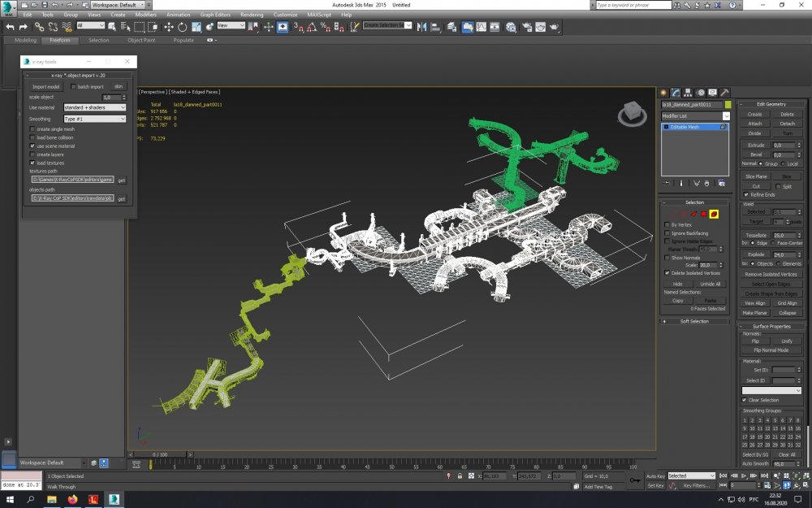Click the Undo arrow icon
Image resolution: width=812 pixels, height=508 pixels.
pyautogui.click(x=10, y=26)
